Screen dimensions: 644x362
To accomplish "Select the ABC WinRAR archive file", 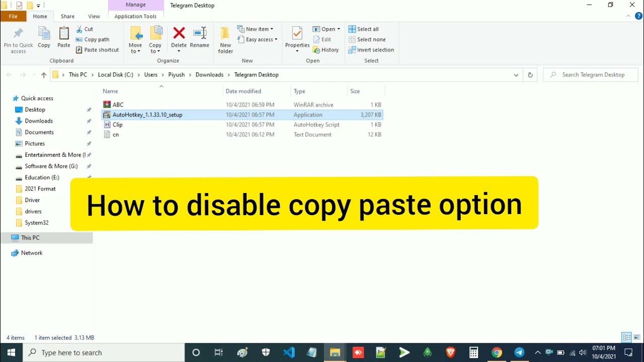I will coord(242,105).
